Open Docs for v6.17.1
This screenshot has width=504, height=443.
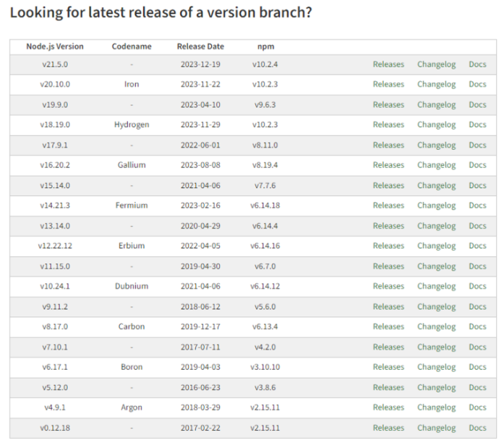[477, 367]
